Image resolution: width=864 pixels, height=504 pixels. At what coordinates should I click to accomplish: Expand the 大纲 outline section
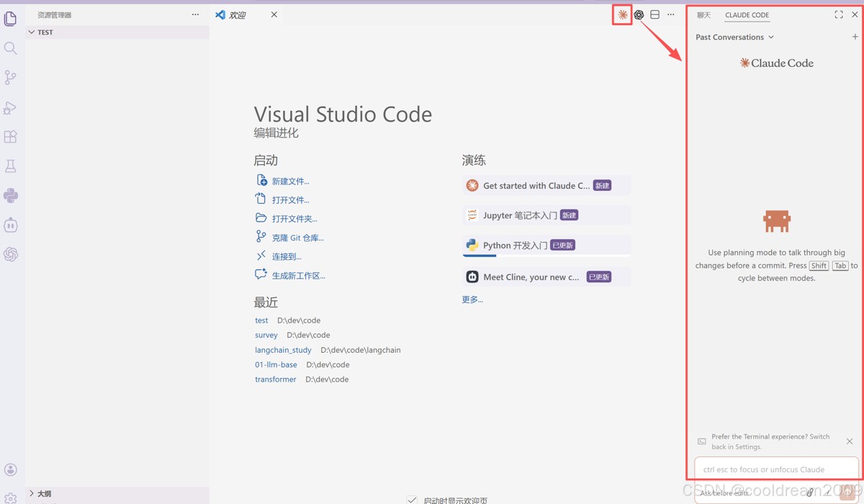(41, 494)
